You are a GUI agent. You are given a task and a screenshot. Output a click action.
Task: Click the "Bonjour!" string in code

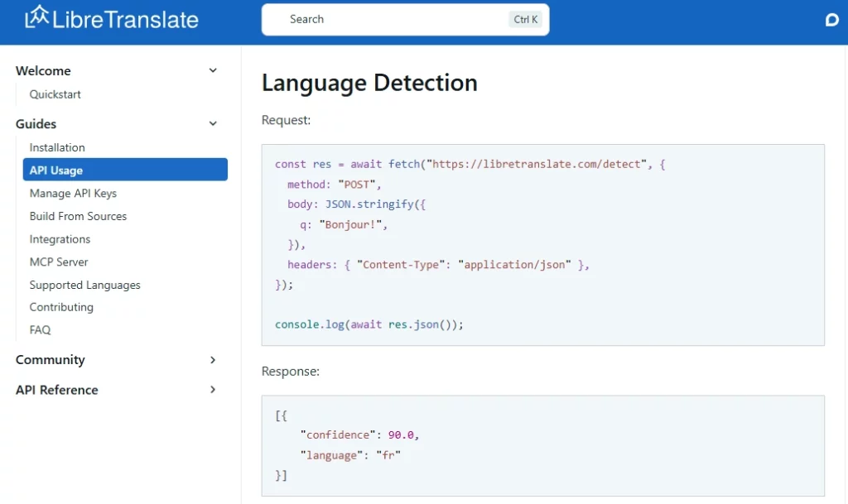pyautogui.click(x=351, y=225)
